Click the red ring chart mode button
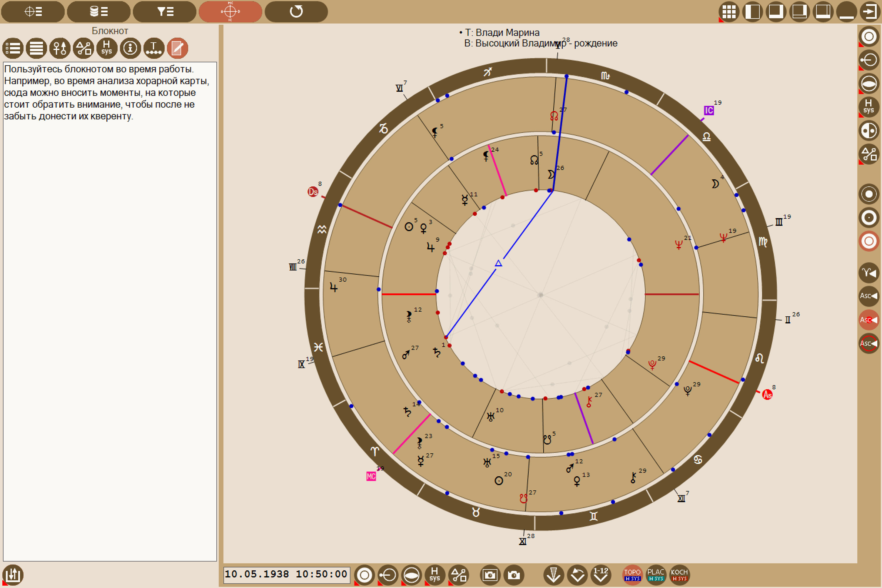Screen dimensions: 882x588 tap(869, 241)
